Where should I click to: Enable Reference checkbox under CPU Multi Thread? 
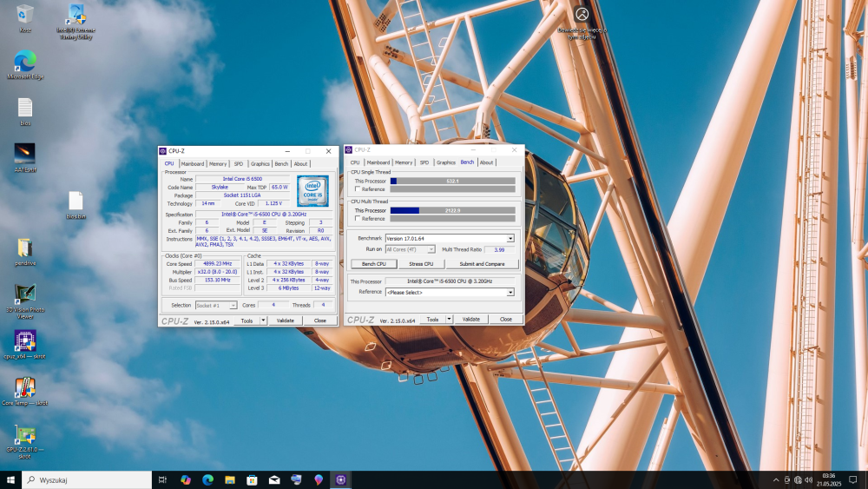(x=358, y=219)
